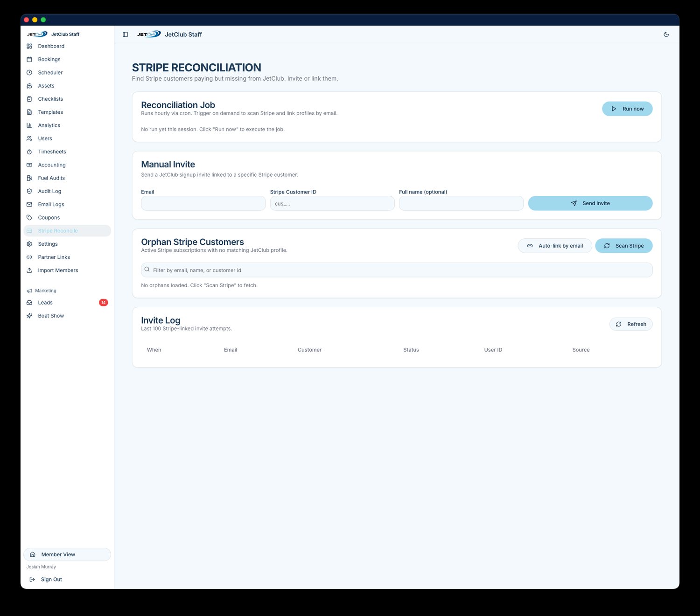700x616 pixels.
Task: Click the Leads inbox icon
Action: (29, 303)
